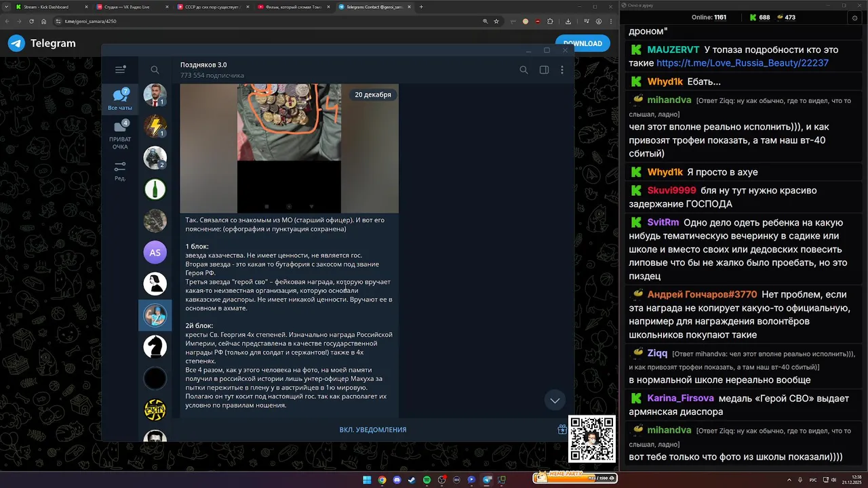Click username Skuvi9999 in chat

coord(671,190)
